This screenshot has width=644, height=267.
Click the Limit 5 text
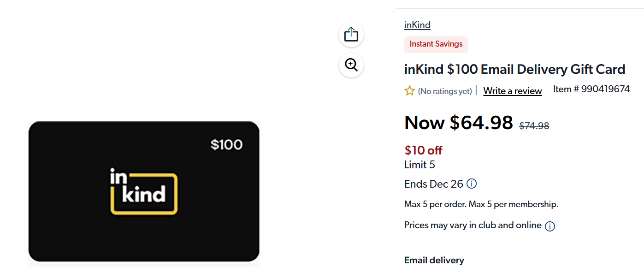pyautogui.click(x=419, y=165)
